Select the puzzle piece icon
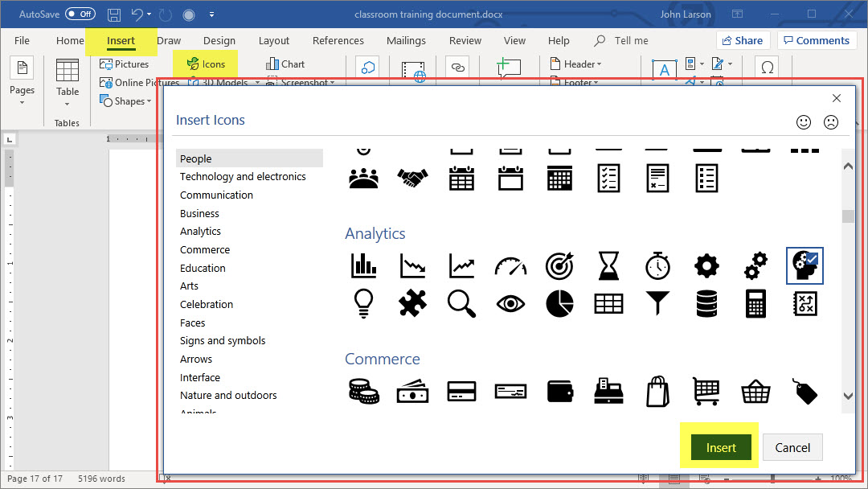The width and height of the screenshot is (868, 489). point(412,303)
